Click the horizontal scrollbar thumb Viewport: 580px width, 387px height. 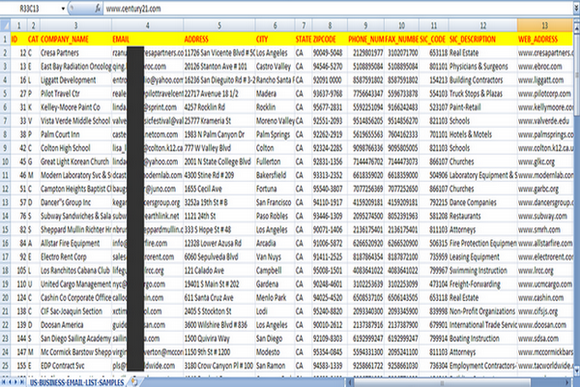[442, 382]
